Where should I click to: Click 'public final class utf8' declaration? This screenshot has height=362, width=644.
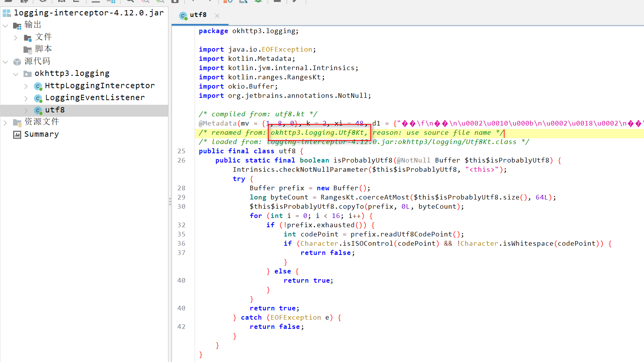247,151
